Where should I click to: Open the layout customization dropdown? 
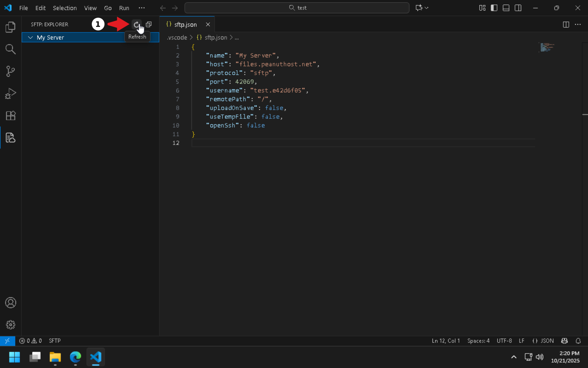coord(482,8)
